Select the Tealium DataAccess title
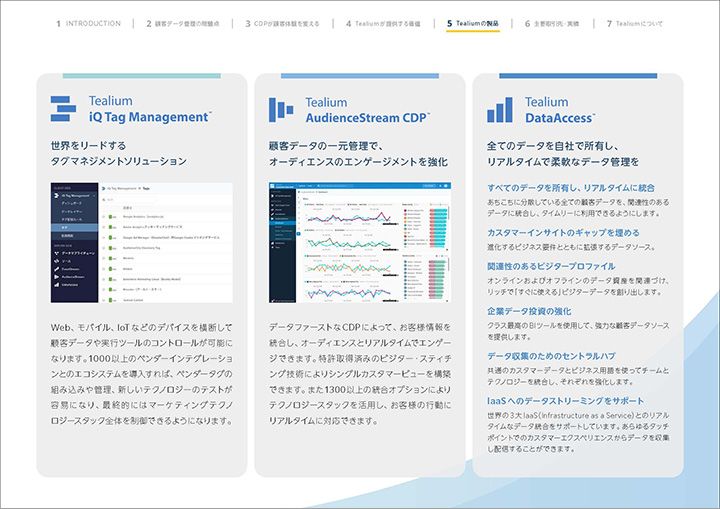This screenshot has width=720, height=509. click(x=560, y=110)
